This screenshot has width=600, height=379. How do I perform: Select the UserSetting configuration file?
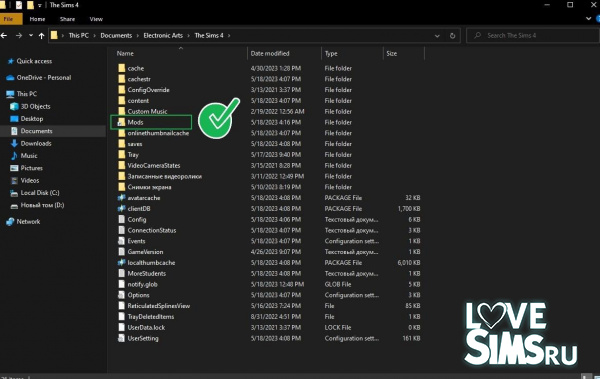point(143,338)
